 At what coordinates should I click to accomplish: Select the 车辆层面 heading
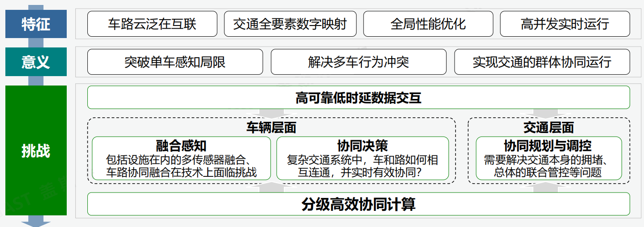[271, 128]
